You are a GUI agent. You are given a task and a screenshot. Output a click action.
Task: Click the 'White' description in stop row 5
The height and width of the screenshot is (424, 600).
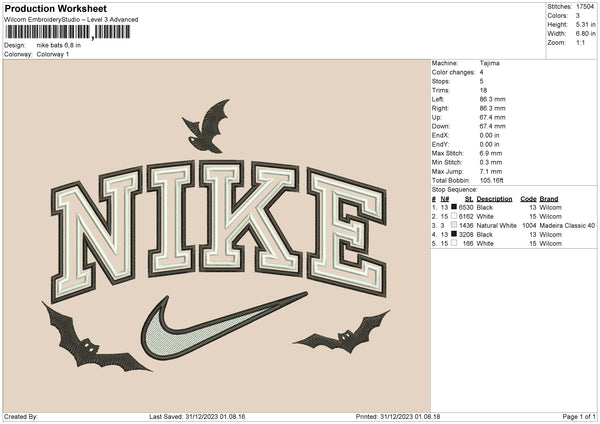point(485,244)
